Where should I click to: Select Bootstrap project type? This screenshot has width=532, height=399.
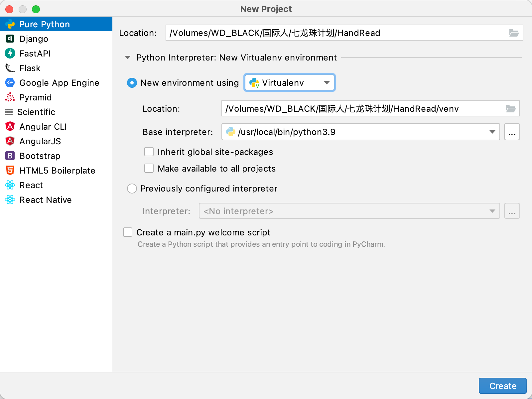pos(56,156)
